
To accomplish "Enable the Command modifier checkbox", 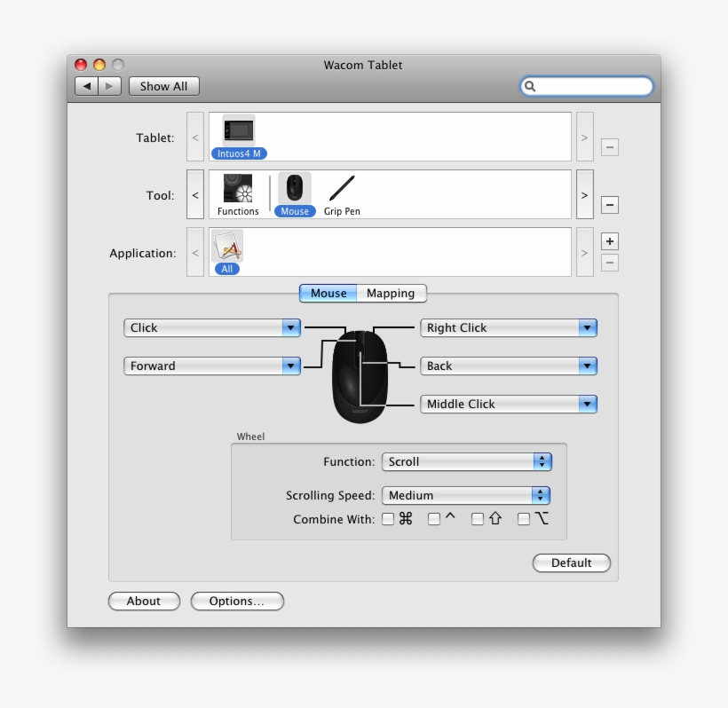I will 388,519.
